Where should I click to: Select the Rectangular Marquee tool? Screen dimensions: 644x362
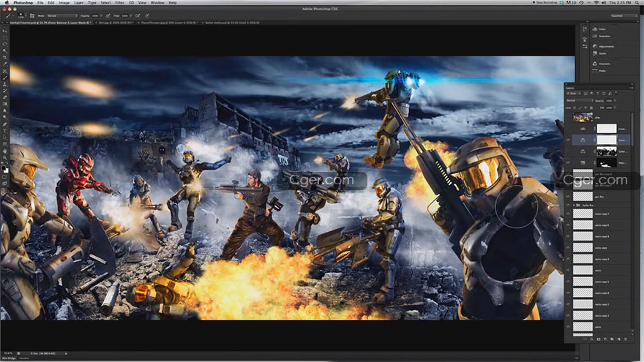coord(4,37)
